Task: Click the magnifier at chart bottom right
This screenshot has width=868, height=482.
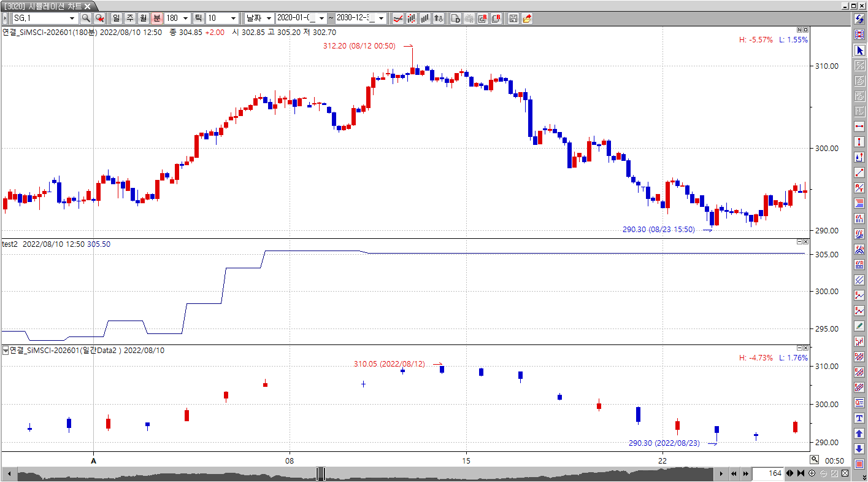Action: 814,459
